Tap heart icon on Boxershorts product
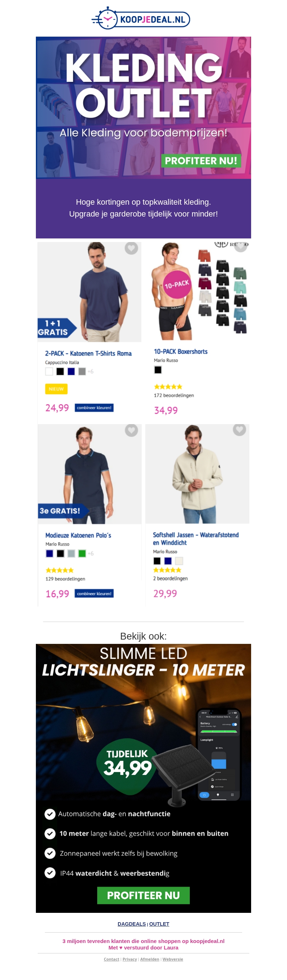Image resolution: width=287 pixels, height=980 pixels. click(x=240, y=246)
